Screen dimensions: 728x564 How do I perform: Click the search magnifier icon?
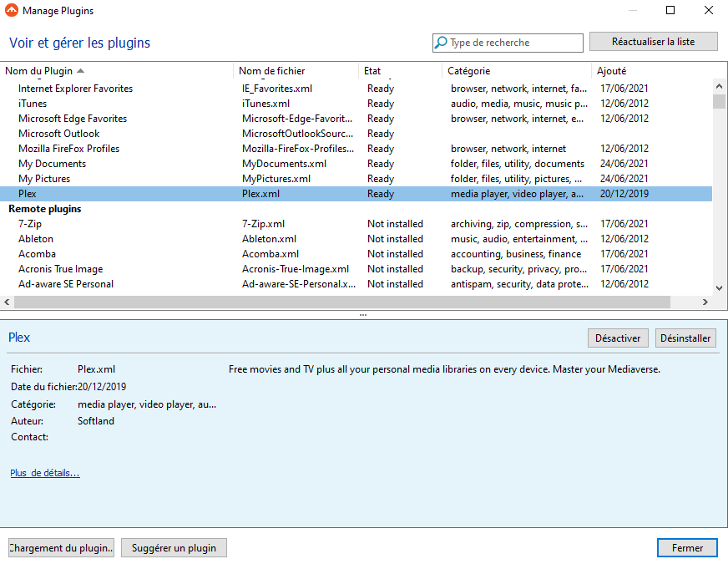(440, 43)
